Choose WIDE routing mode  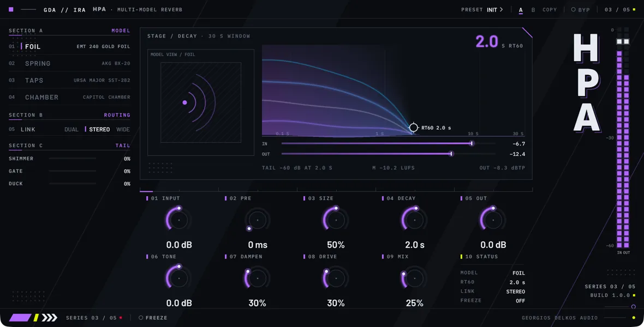[x=123, y=129]
